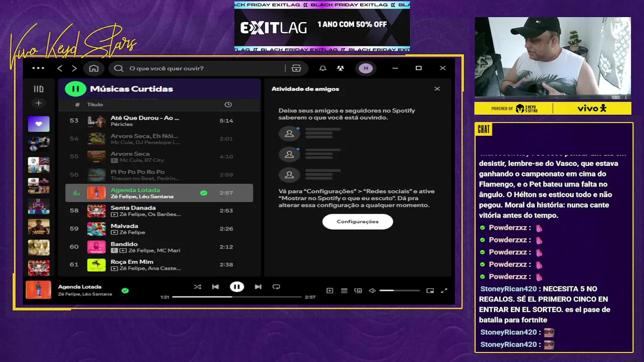
Task: Open notifications bell icon
Action: (x=323, y=68)
